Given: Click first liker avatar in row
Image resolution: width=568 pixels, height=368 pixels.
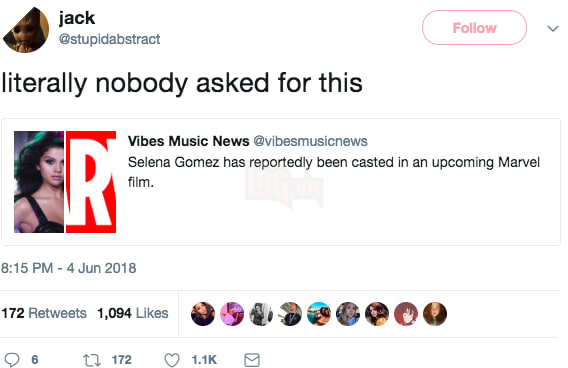Looking at the screenshot, I should 203,314.
